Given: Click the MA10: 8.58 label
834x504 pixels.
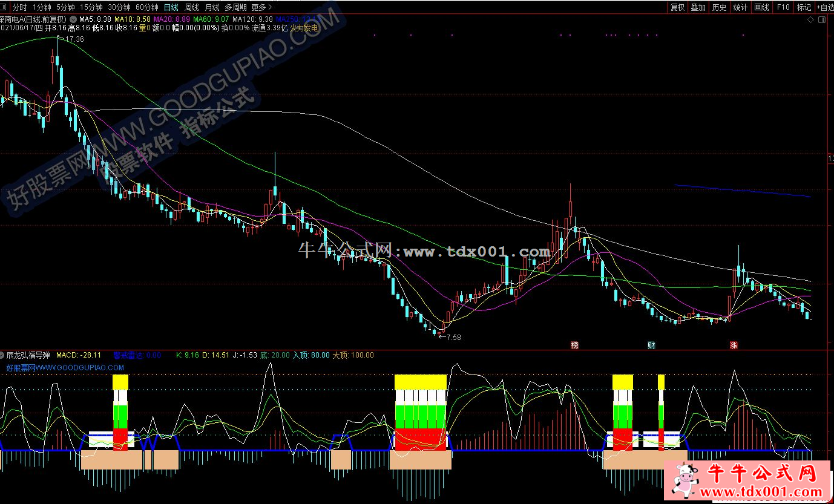Looking at the screenshot, I should click(x=133, y=19).
